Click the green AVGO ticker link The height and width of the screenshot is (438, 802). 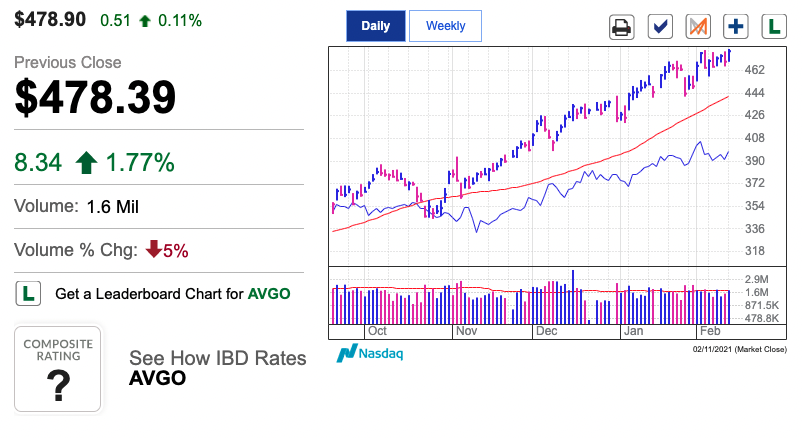(x=269, y=294)
